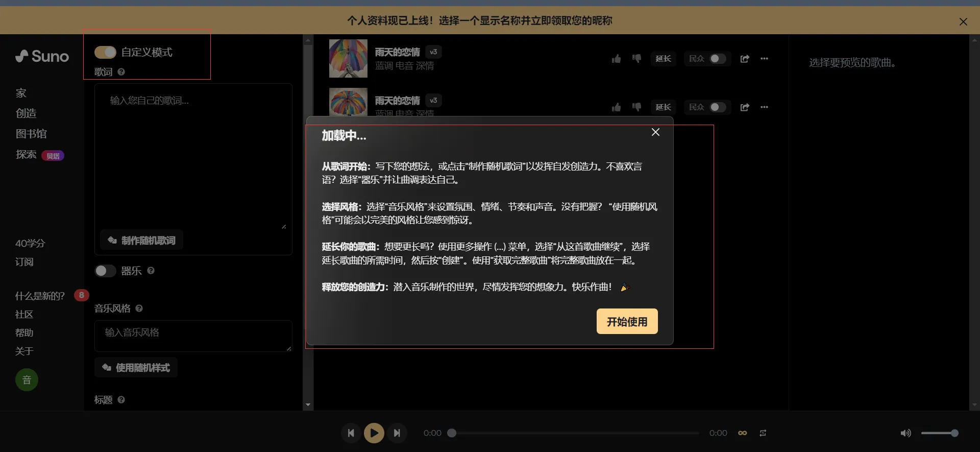Click the 个人资料现已上线 banner text
Viewport: 980px width, 452px height.
coord(480,21)
